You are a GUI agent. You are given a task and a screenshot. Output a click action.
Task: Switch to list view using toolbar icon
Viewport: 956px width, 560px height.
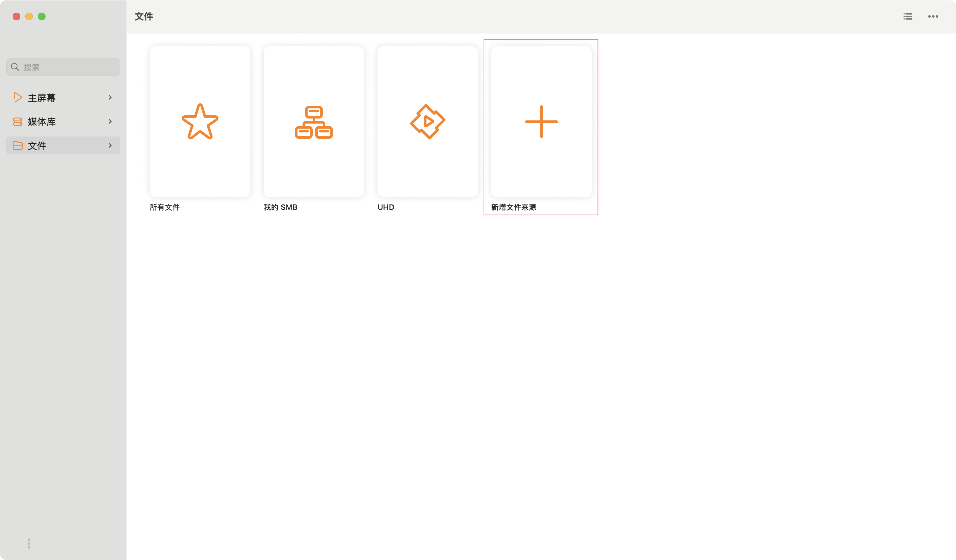[908, 16]
